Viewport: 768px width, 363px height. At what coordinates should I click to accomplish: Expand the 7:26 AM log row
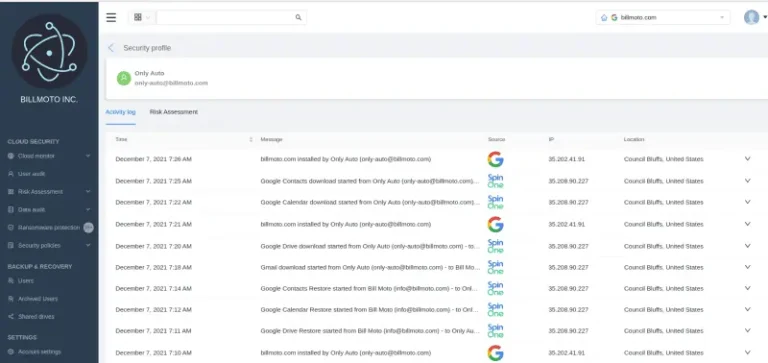pos(747,159)
